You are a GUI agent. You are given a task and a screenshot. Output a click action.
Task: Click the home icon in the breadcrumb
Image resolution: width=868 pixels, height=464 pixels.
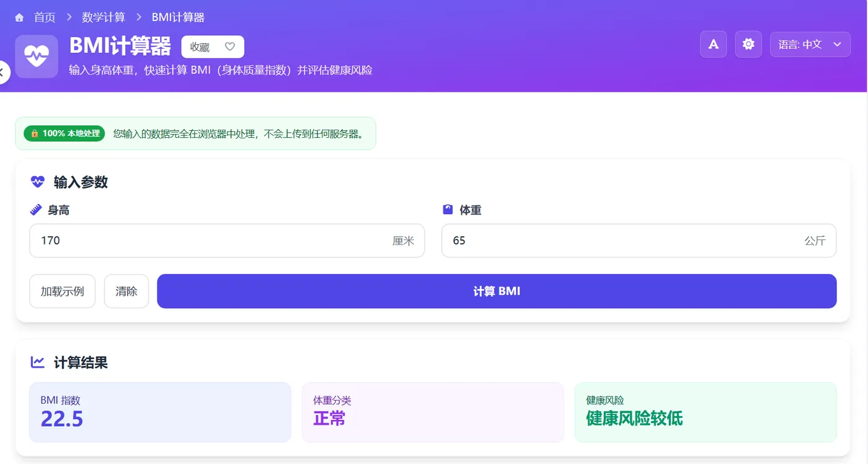(18, 17)
